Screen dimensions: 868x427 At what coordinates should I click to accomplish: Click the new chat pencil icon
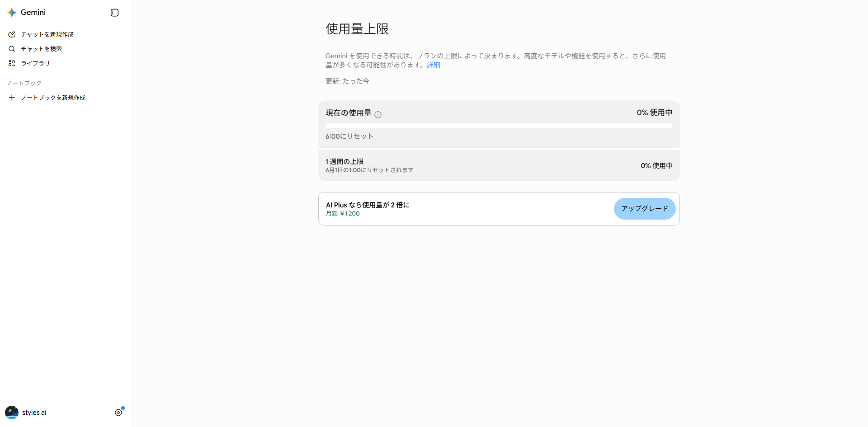12,34
